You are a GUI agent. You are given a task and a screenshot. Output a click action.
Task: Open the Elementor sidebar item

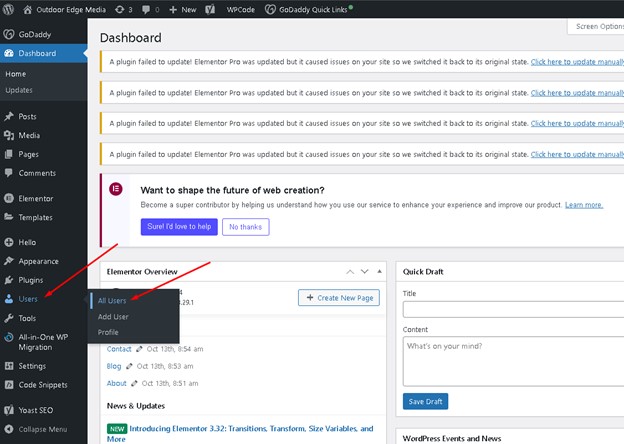tap(35, 198)
